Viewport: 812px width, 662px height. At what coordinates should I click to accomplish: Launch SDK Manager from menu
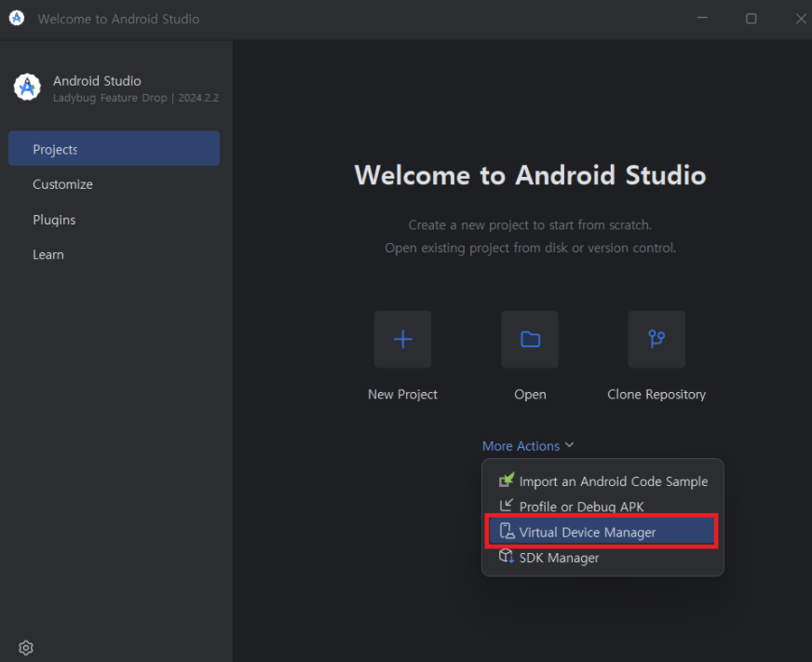pos(602,558)
